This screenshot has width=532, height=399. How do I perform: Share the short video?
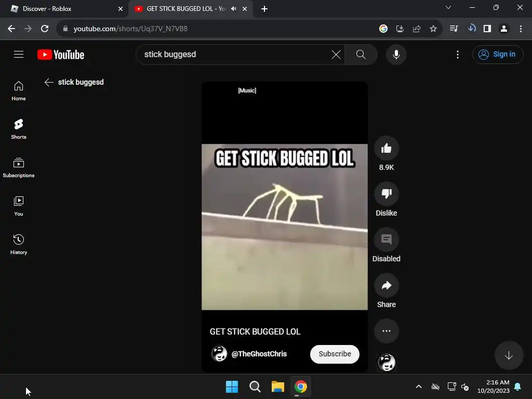coord(386,285)
